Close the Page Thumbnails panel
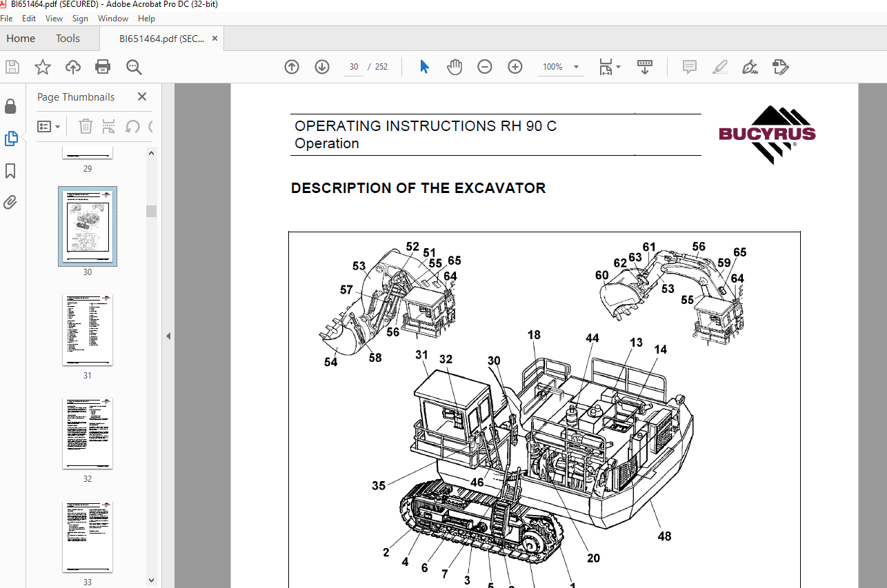 click(x=142, y=97)
